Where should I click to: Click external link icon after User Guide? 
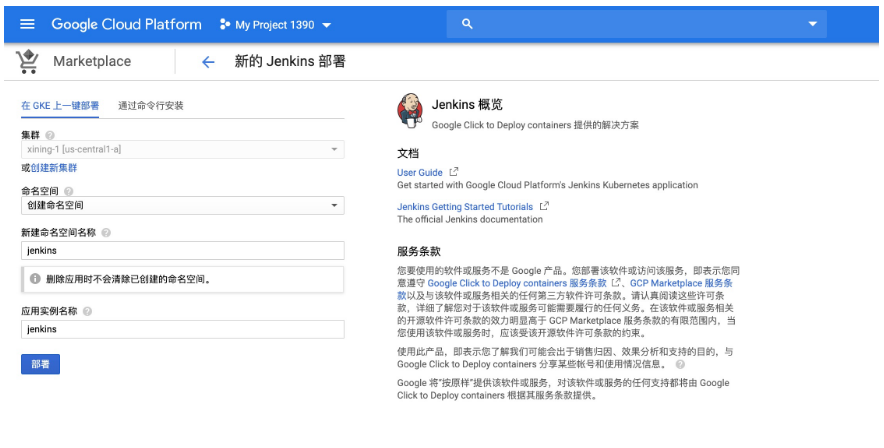454,172
